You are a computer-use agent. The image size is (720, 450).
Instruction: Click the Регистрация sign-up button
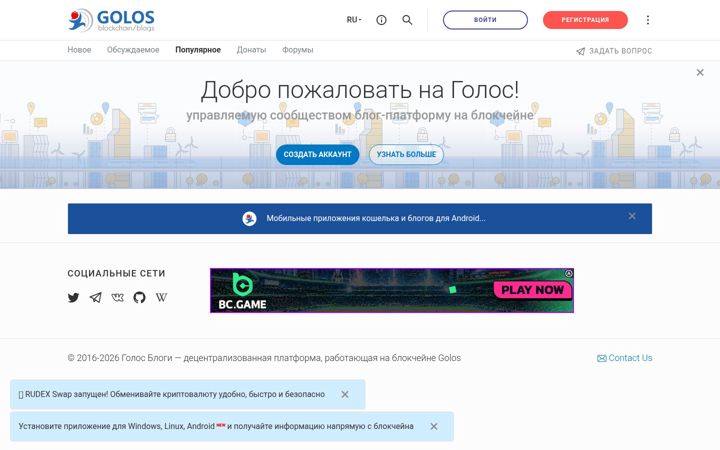click(585, 20)
